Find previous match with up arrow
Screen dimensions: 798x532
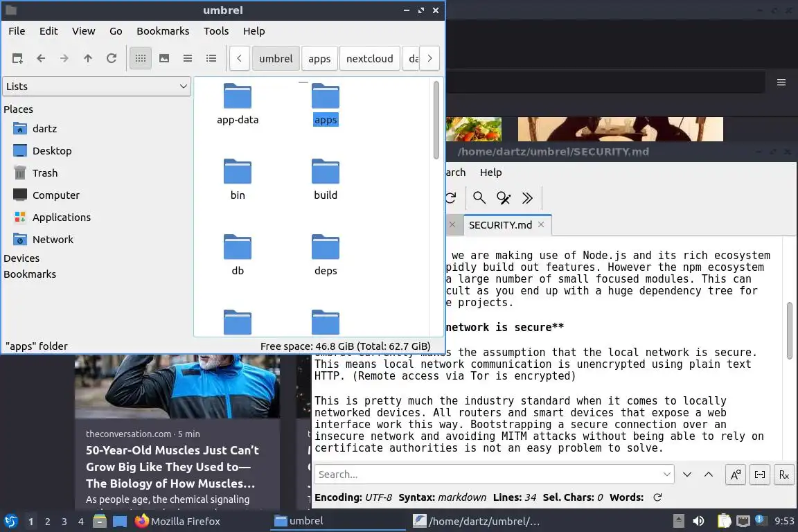[709, 475]
